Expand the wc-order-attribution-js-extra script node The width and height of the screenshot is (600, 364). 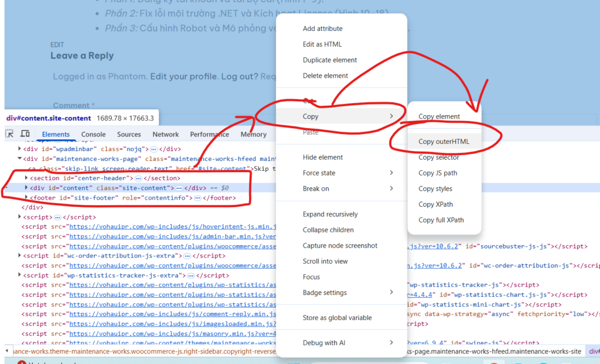tap(19, 256)
